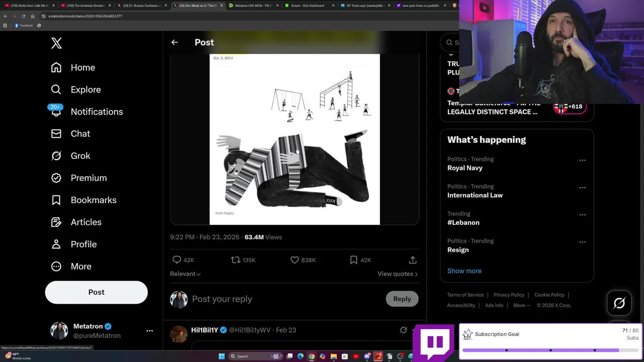The width and height of the screenshot is (644, 362).
Task: Click Show more under What's happening
Action: coord(464,271)
